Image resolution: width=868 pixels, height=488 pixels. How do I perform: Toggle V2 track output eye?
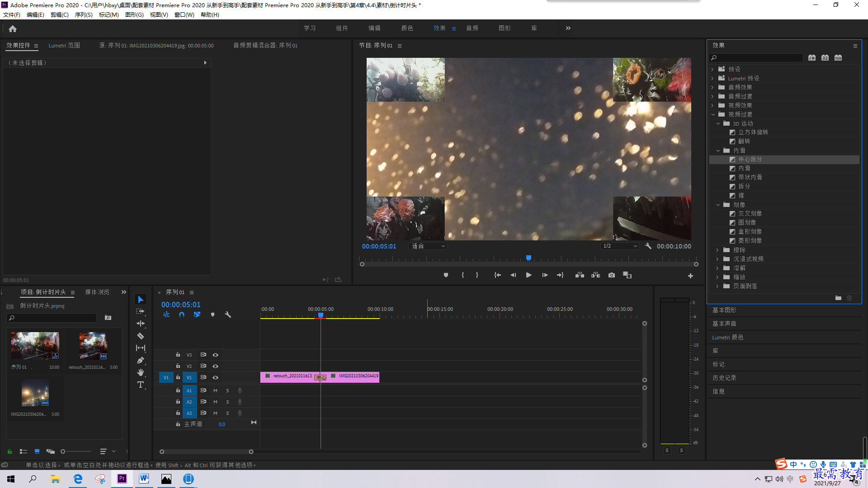tap(215, 366)
